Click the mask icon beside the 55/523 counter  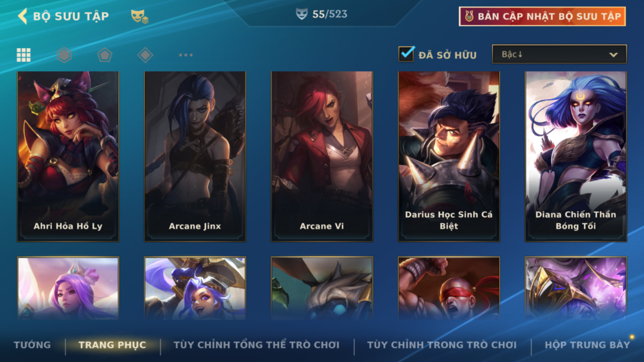pyautogui.click(x=302, y=14)
